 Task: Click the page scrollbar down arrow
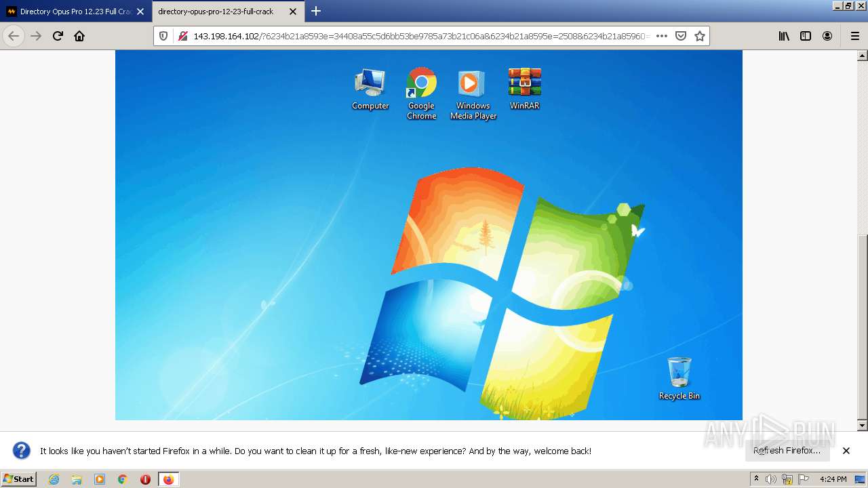[863, 426]
